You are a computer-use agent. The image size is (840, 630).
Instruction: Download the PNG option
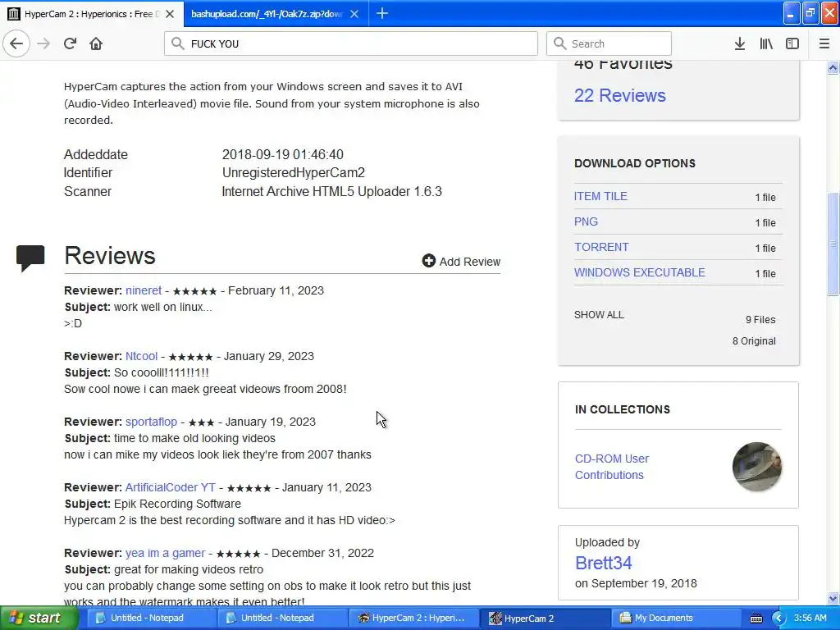[586, 221]
